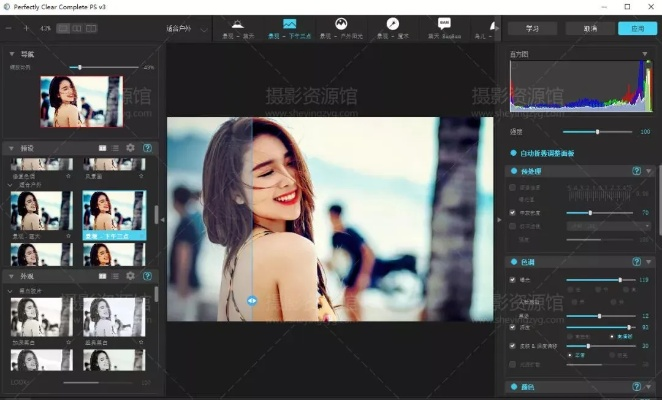The image size is (662, 400).
Task: Toggle the 曝光 checkbox in 色调
Action: point(513,280)
